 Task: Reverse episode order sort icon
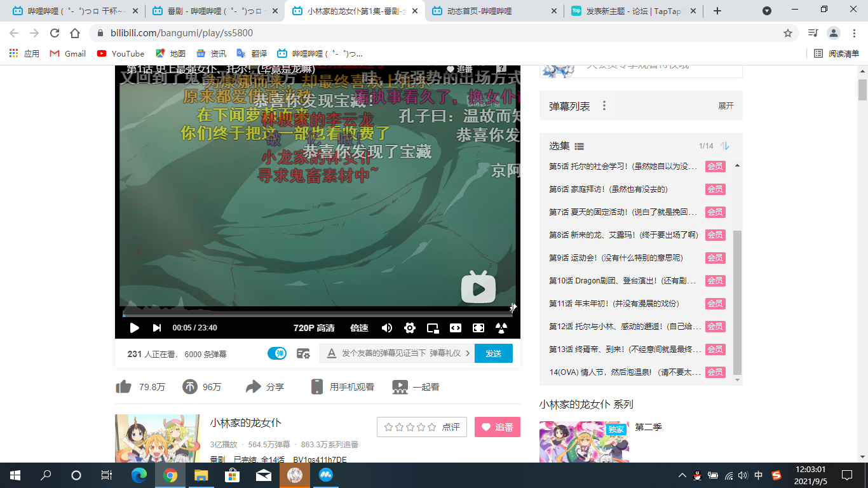click(x=724, y=146)
